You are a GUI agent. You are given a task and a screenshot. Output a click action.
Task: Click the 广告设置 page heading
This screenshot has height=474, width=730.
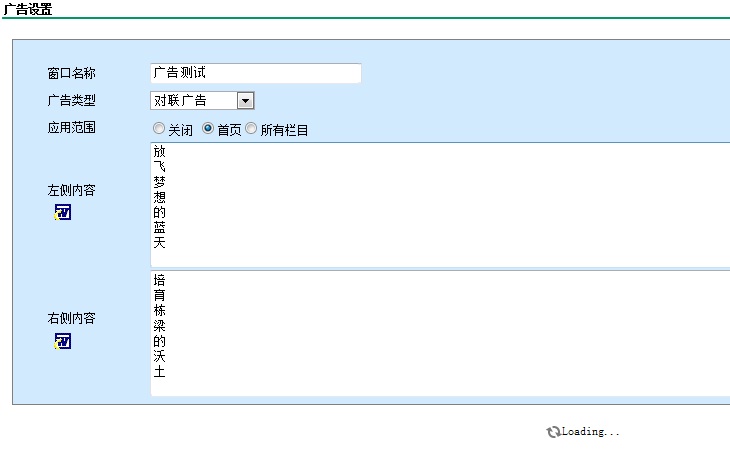[x=27, y=9]
